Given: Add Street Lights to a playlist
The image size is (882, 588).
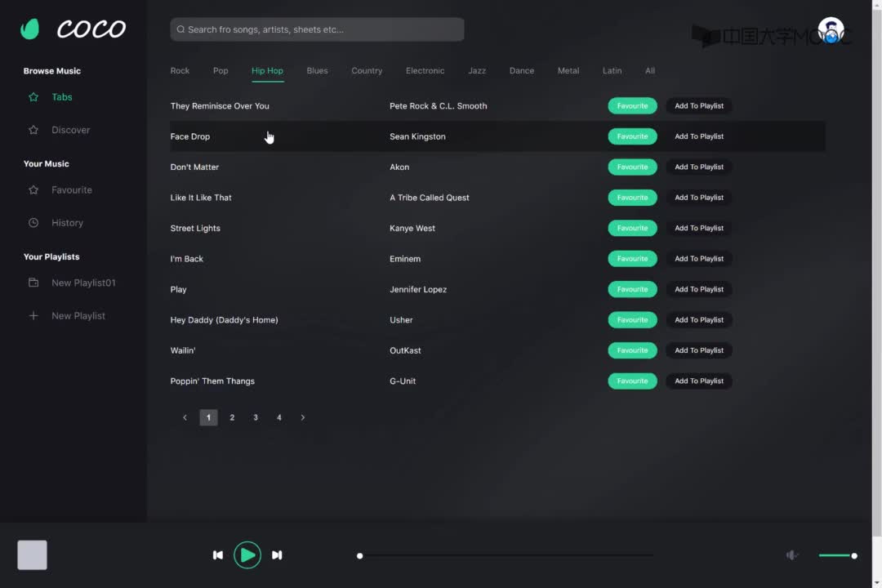Looking at the screenshot, I should coord(699,228).
